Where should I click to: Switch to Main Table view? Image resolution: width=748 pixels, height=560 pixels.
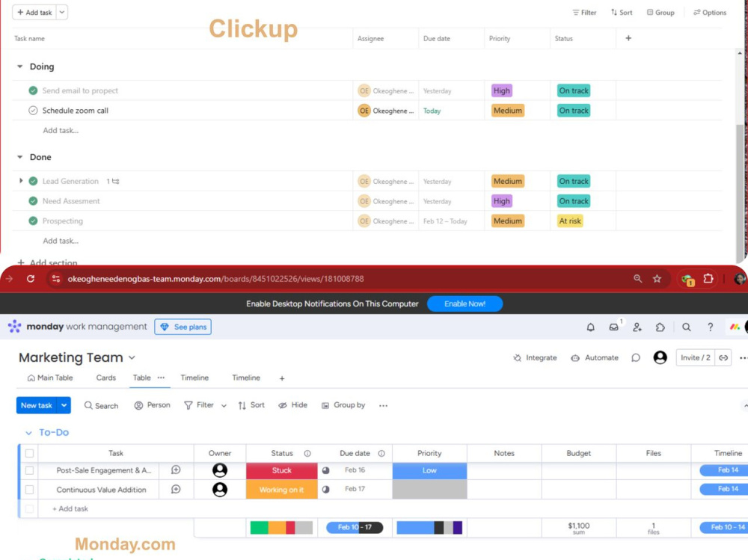tap(50, 378)
